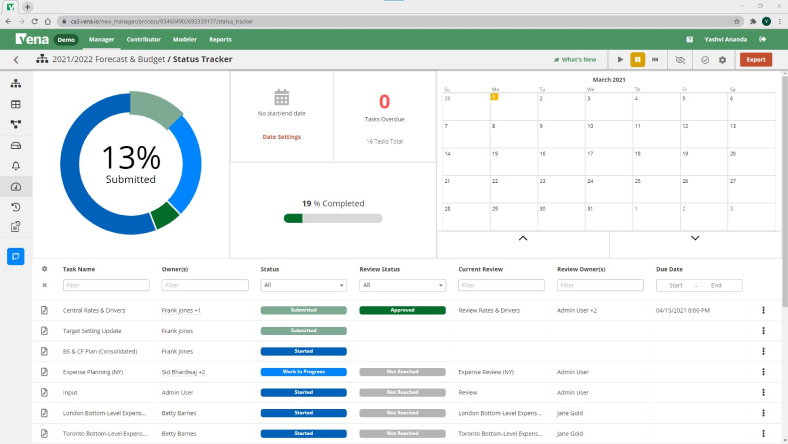
Task: Open notifications bell icon in sidebar
Action: (16, 166)
